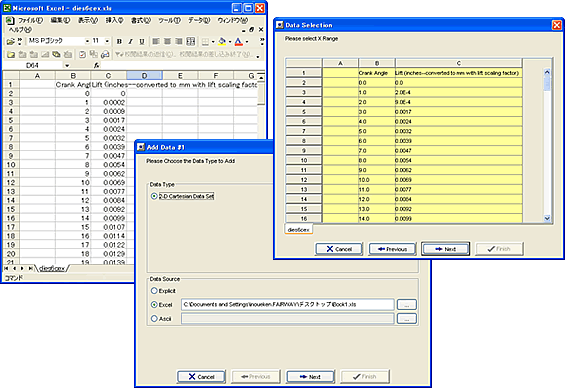The image size is (565, 388).
Task: Select the Ascii data source radio
Action: [154, 319]
